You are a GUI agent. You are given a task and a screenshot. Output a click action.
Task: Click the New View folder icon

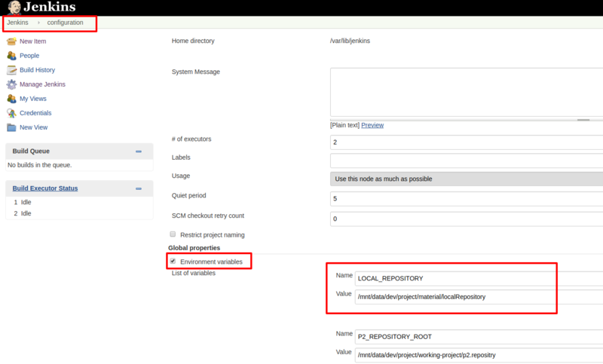point(11,127)
